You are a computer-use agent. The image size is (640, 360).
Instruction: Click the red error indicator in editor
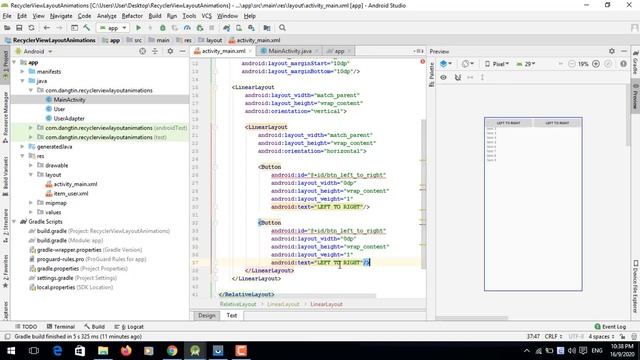[x=422, y=62]
